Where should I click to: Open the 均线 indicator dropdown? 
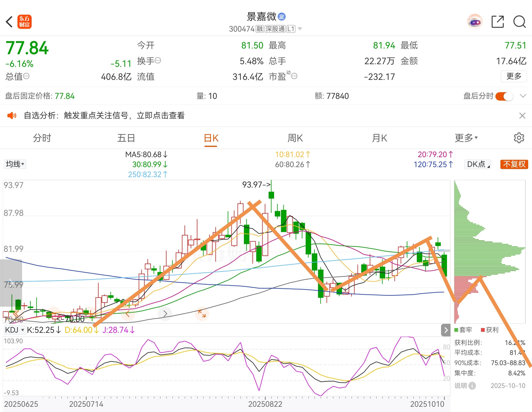15,164
